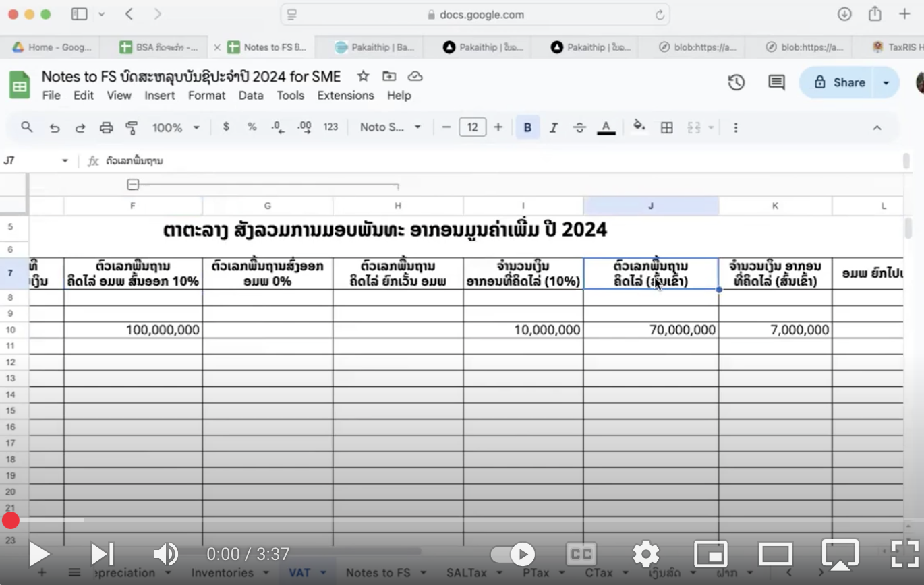Screen dimensions: 924x585
Task: Open Safari downloads
Action: coord(844,14)
